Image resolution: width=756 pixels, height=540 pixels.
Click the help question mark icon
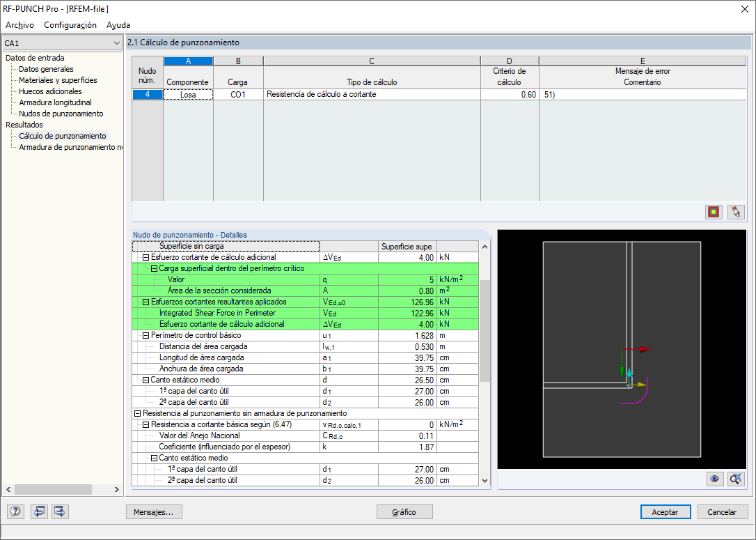click(x=15, y=511)
